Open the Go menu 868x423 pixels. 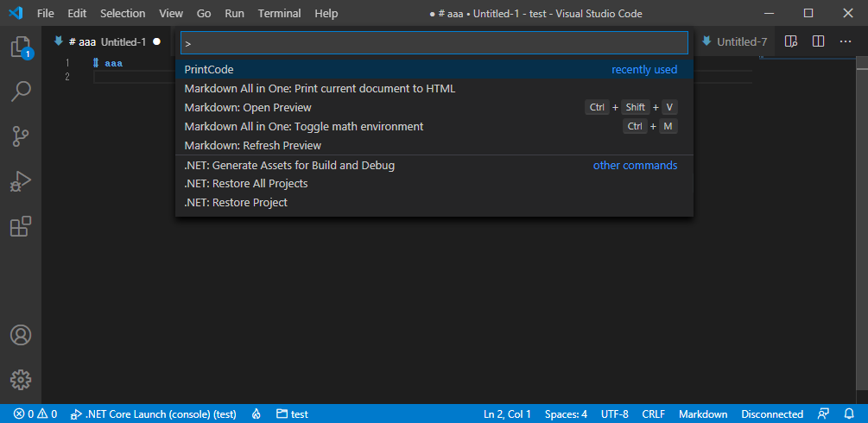tap(204, 13)
